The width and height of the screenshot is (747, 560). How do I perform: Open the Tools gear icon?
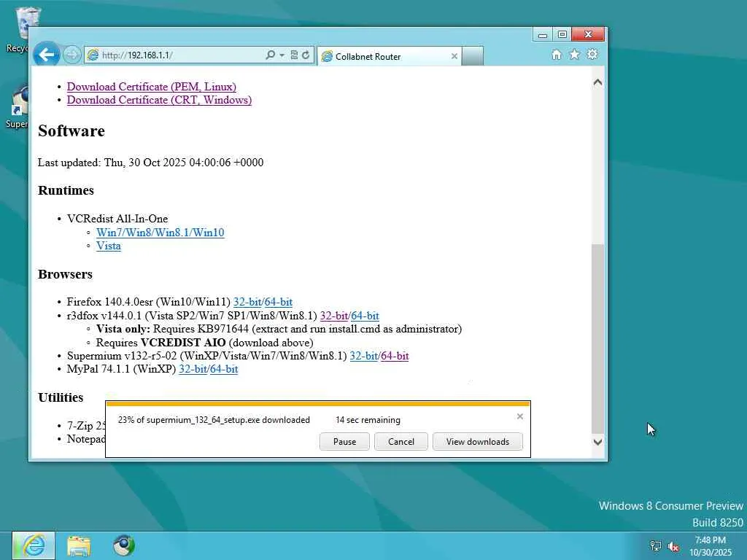592,54
